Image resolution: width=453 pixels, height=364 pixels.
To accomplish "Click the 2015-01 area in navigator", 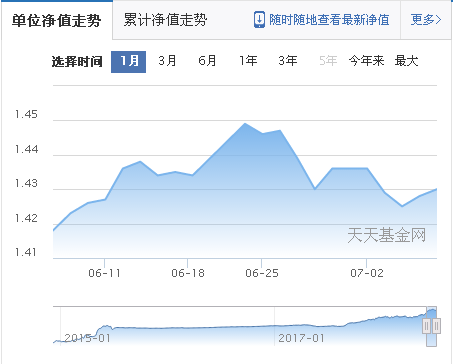I will pyautogui.click(x=87, y=338).
